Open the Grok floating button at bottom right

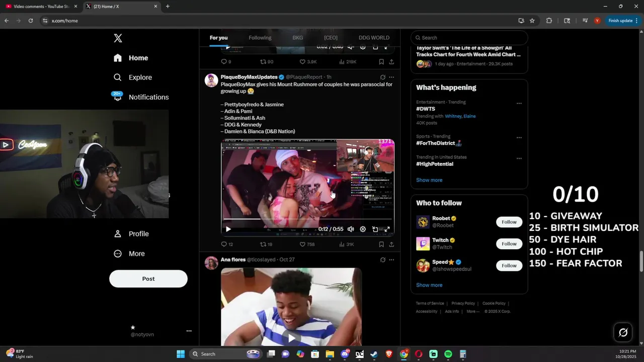click(x=623, y=332)
